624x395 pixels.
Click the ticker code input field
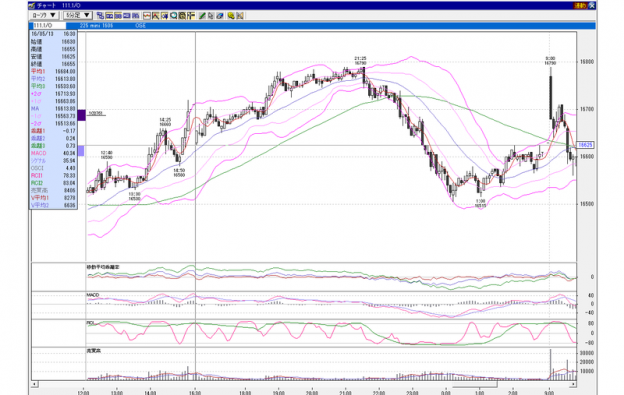[49, 25]
